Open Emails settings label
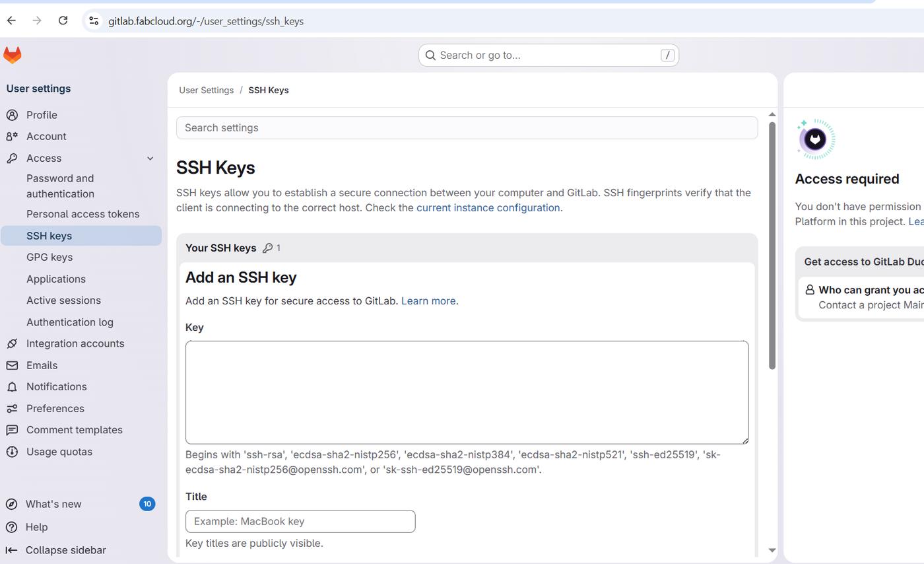 42,365
